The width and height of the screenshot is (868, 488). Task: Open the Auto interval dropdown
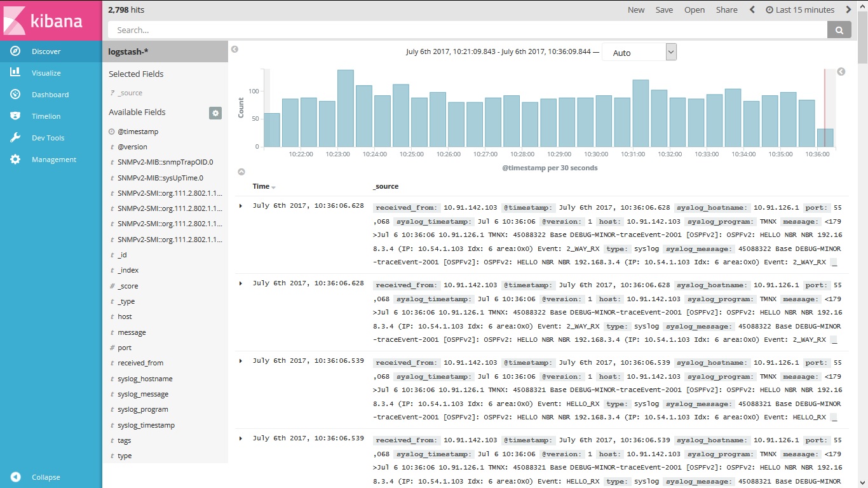pos(639,51)
